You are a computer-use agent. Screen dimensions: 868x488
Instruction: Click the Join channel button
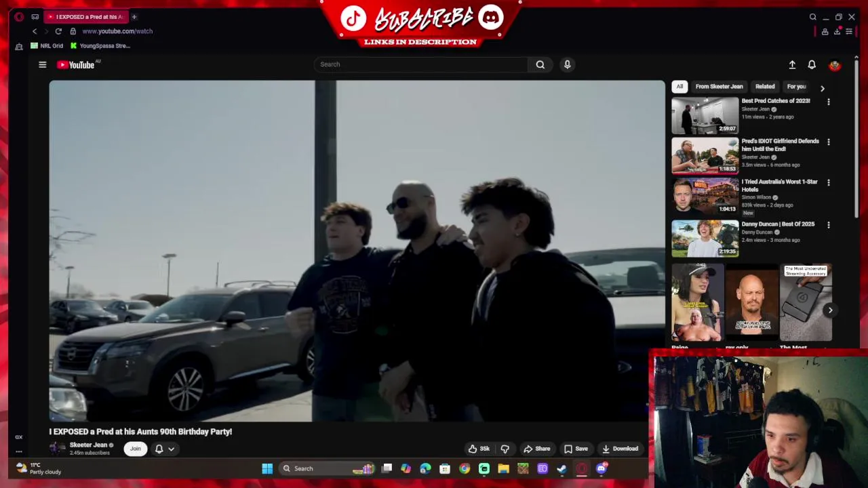(x=136, y=449)
